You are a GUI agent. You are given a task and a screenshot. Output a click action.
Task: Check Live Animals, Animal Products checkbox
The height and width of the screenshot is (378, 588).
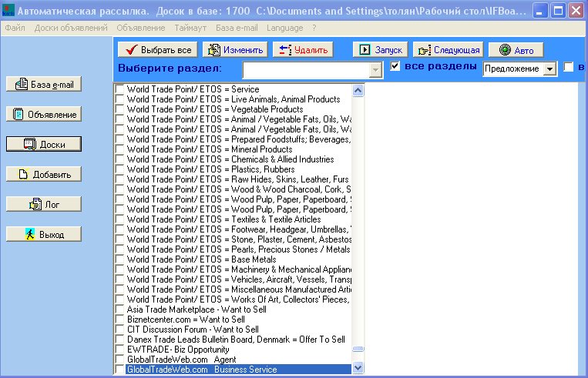coord(119,99)
